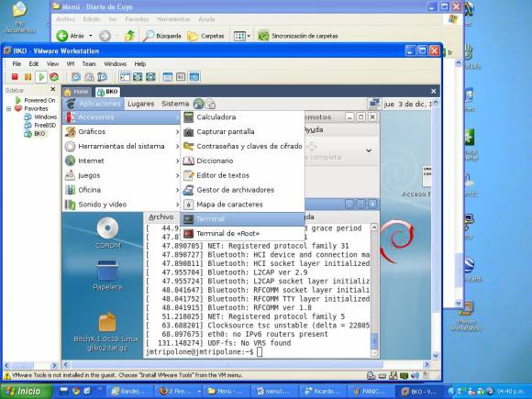Select the FreeBSD virtual machine
The width and height of the screenshot is (532, 399).
[40, 125]
